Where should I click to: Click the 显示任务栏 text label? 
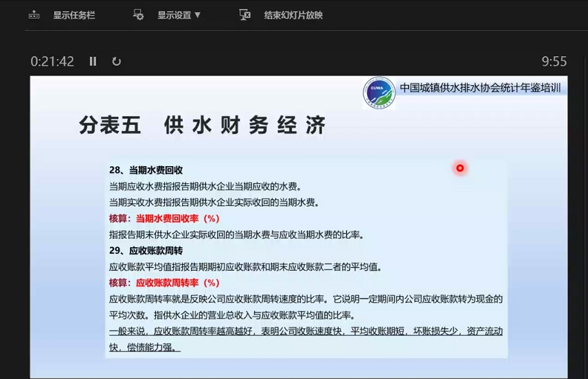click(x=74, y=15)
